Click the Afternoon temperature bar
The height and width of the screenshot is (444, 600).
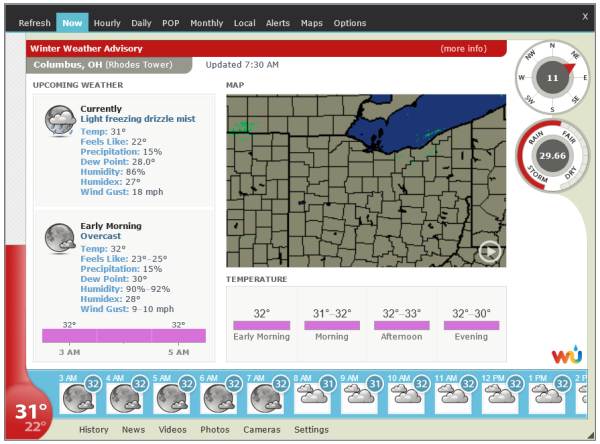[401, 325]
